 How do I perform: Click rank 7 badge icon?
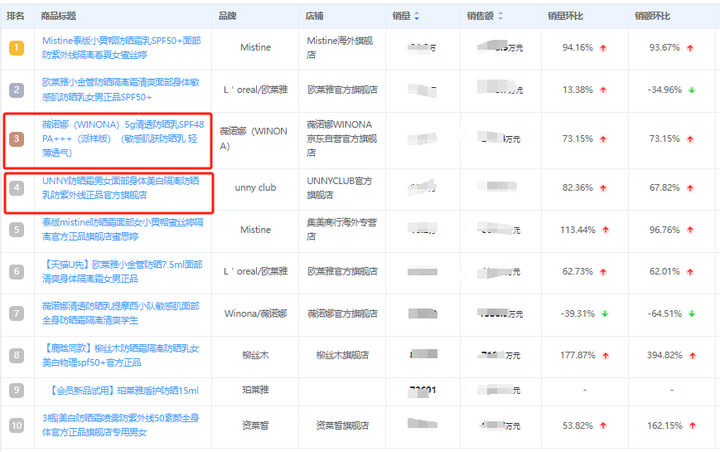pos(17,314)
